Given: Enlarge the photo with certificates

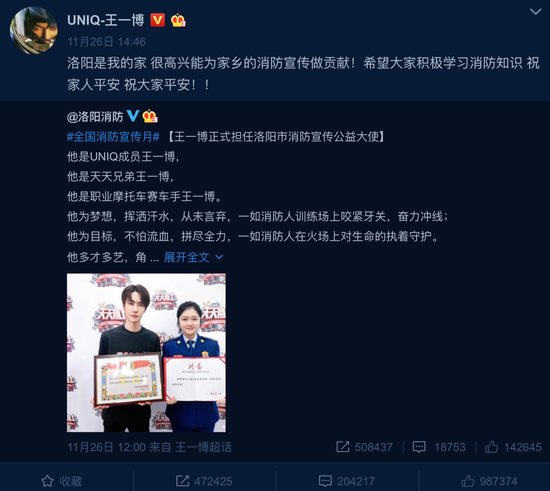Looking at the screenshot, I should tap(146, 352).
